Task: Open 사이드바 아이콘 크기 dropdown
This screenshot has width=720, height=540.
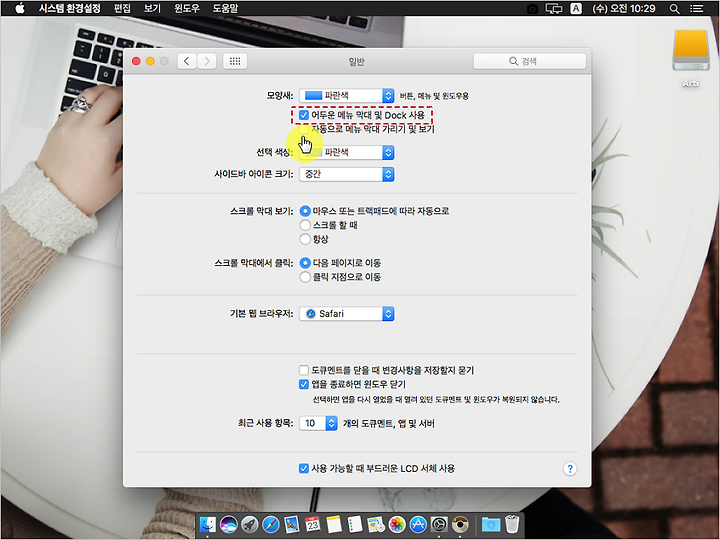Action: point(347,174)
